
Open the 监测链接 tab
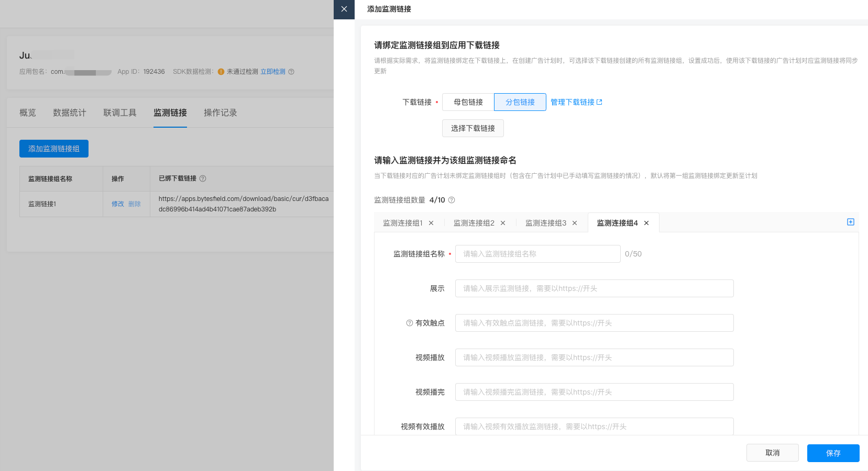(x=170, y=113)
